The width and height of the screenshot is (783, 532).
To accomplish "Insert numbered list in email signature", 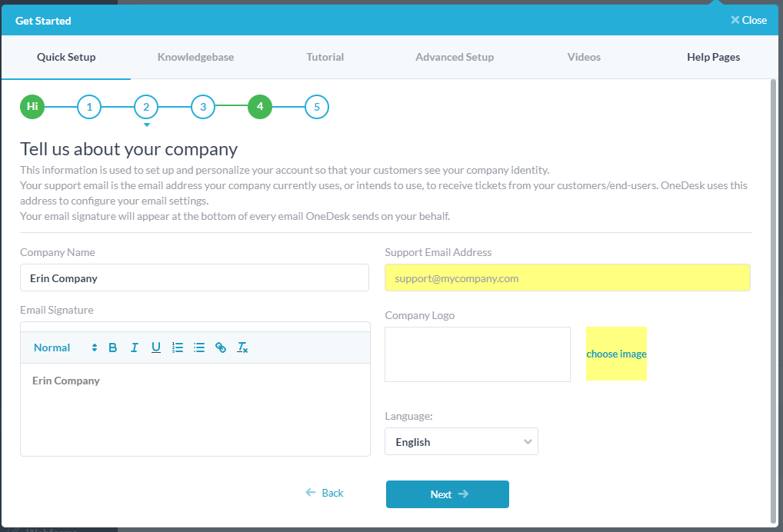I will click(178, 347).
